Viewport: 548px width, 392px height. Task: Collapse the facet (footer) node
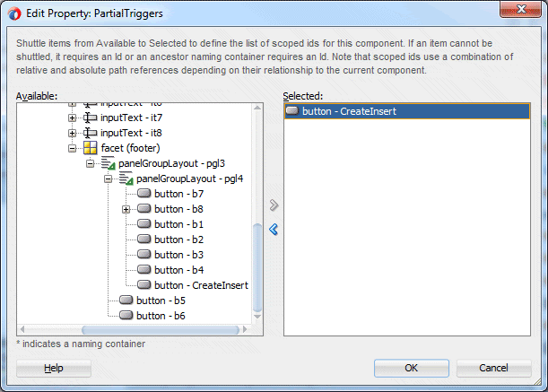click(73, 149)
